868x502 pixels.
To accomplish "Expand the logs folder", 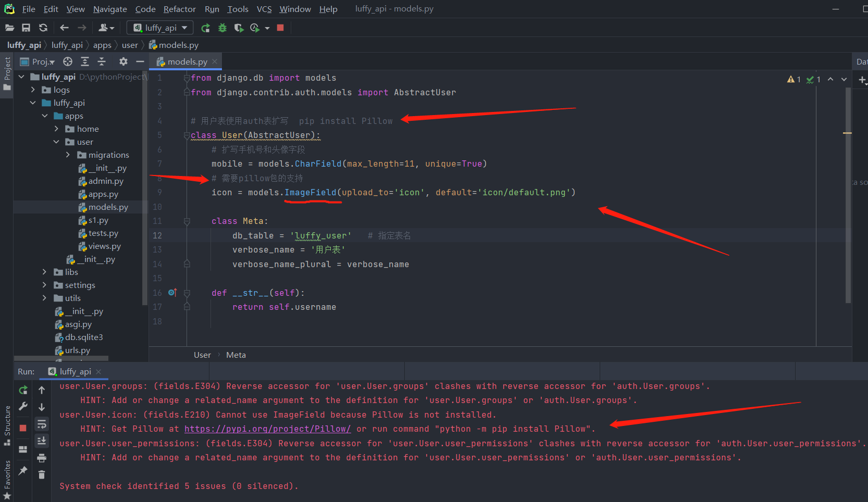I will click(33, 90).
